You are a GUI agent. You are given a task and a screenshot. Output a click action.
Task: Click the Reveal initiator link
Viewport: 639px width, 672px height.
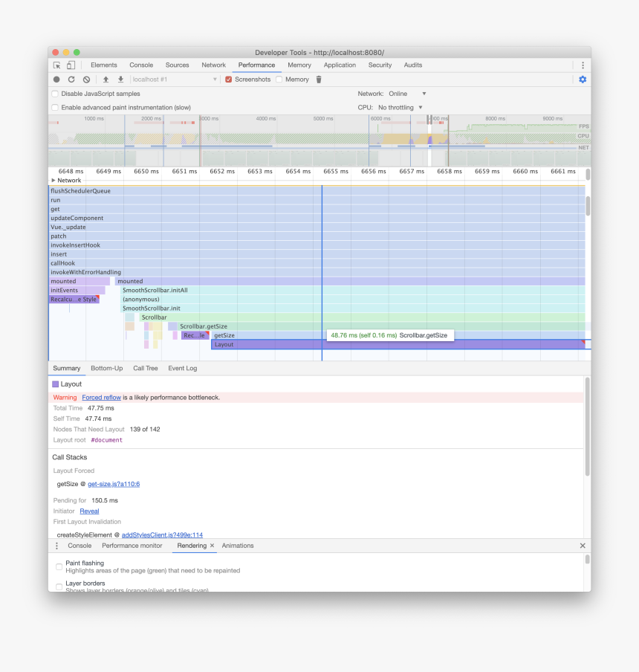pos(89,511)
